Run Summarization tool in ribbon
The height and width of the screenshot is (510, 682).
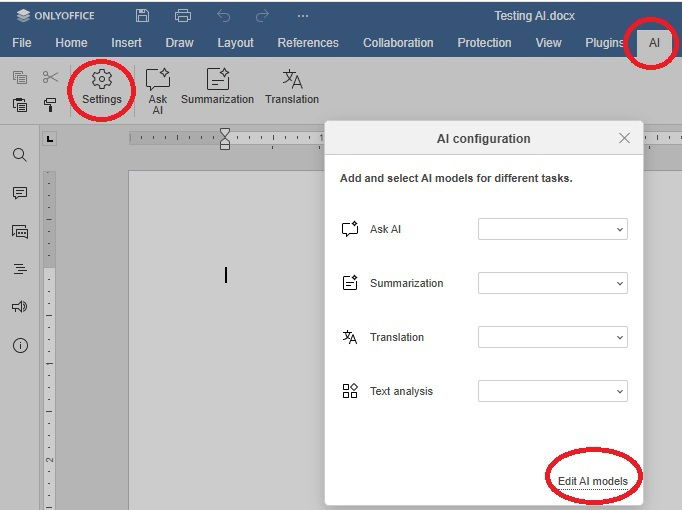217,87
